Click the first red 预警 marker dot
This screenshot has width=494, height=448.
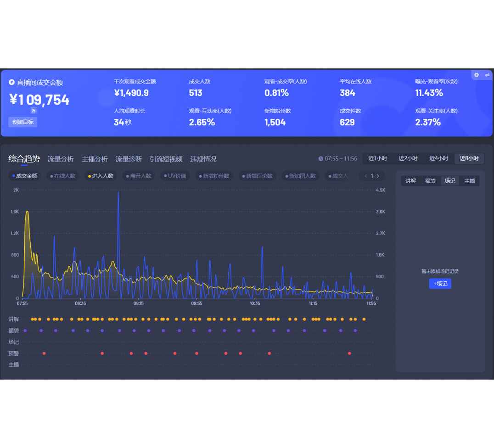pos(44,353)
